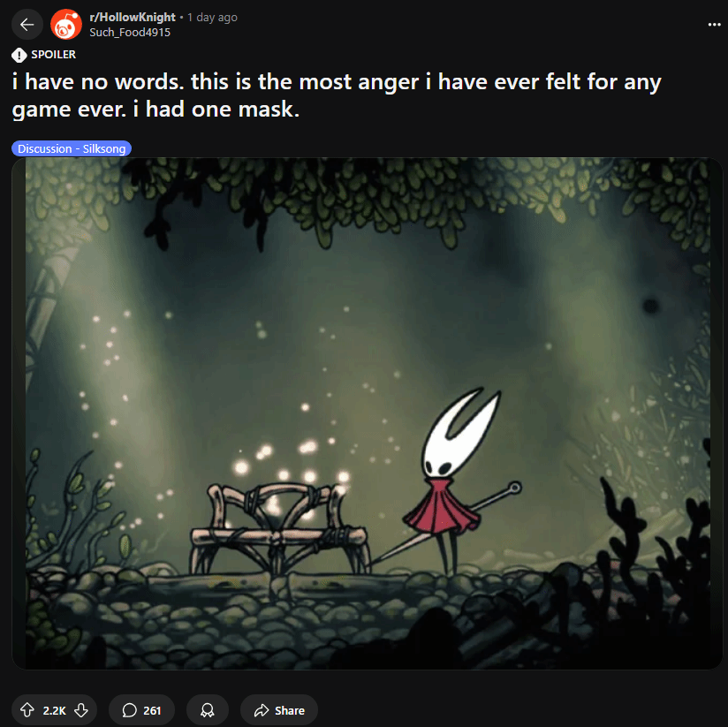Open the post title text
The image size is (728, 727).
336,95
